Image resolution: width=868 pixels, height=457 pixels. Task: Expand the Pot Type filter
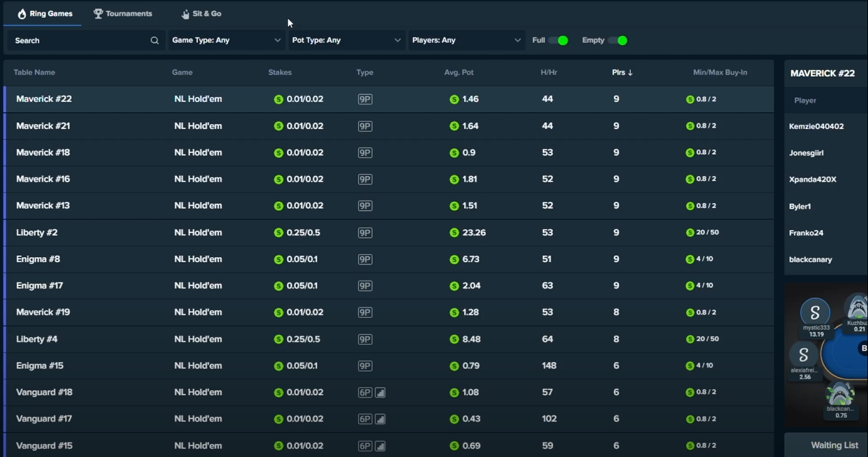[346, 41]
